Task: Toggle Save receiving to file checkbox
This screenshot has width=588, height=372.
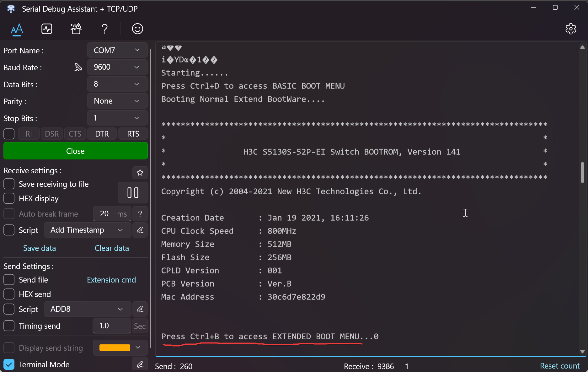Action: [x=9, y=184]
